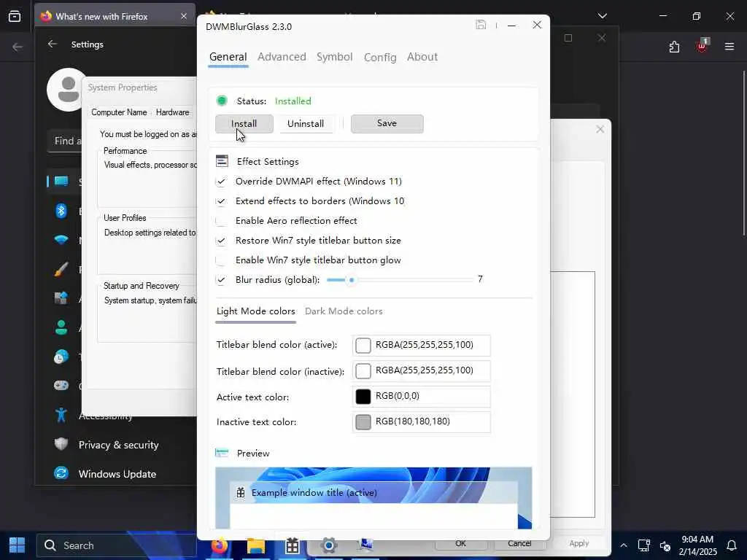Image resolution: width=747 pixels, height=560 pixels.
Task: Open Privacy & security in Settings
Action: tap(118, 445)
